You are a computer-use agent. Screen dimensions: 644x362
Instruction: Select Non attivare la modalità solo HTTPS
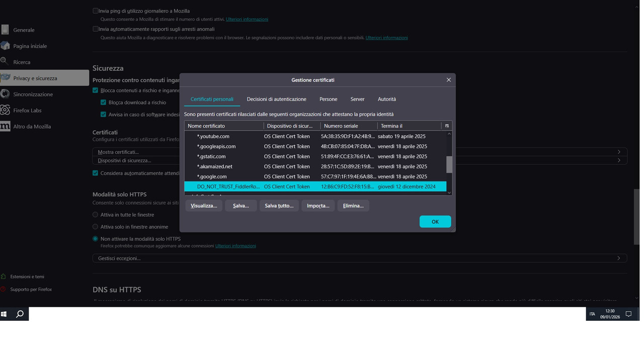(96, 239)
